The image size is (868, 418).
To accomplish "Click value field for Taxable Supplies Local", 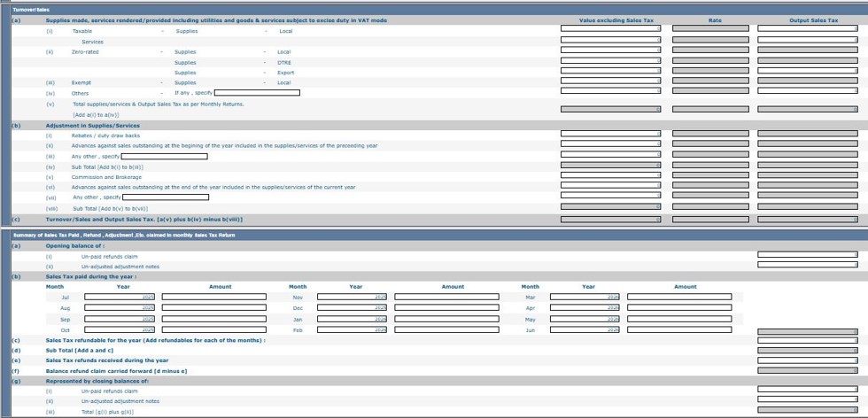I will [x=610, y=28].
